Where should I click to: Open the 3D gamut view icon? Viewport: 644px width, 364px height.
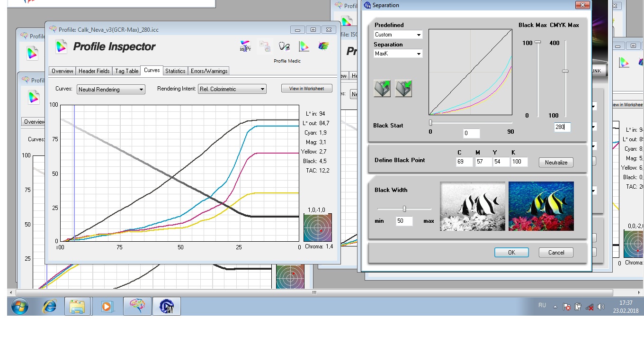pos(323,46)
